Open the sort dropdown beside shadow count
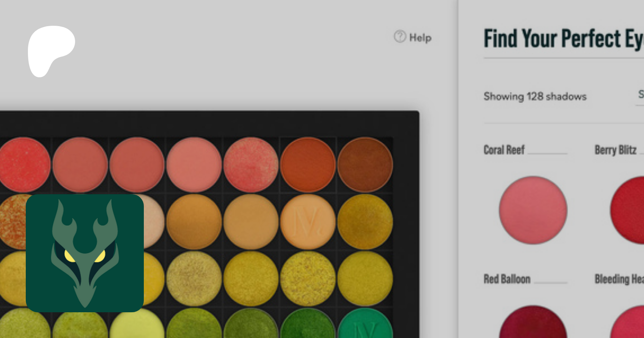The height and width of the screenshot is (338, 644). [640, 95]
